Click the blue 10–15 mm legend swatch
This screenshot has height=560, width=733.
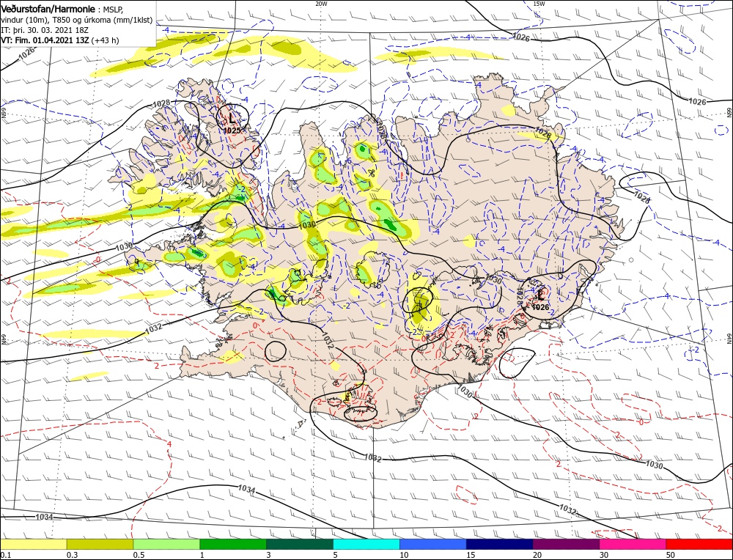click(433, 544)
